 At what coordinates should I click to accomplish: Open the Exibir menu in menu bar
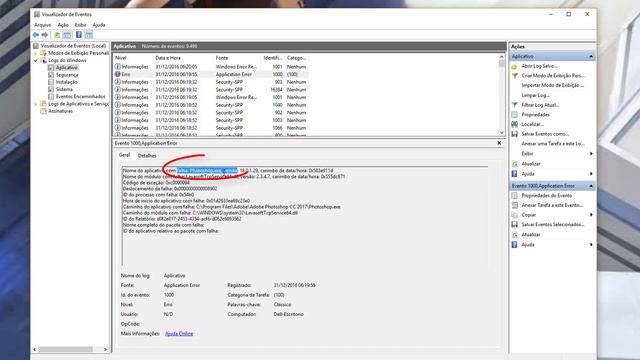80,25
